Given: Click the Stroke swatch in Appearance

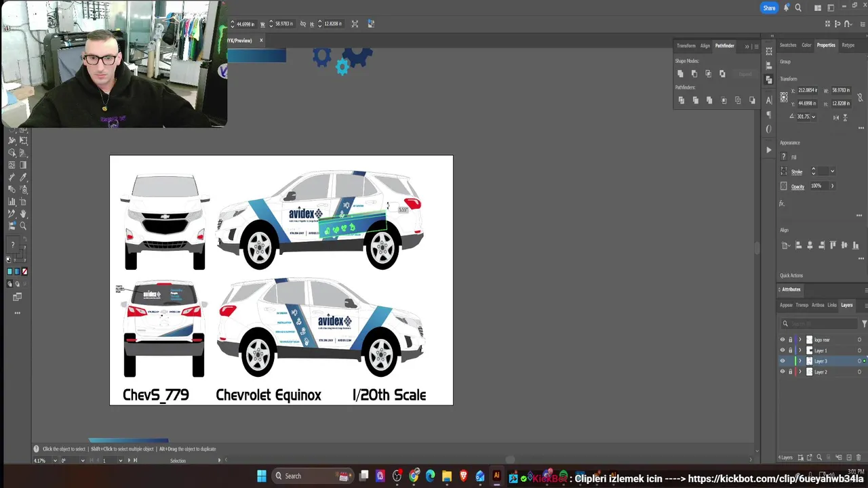Looking at the screenshot, I should (783, 171).
